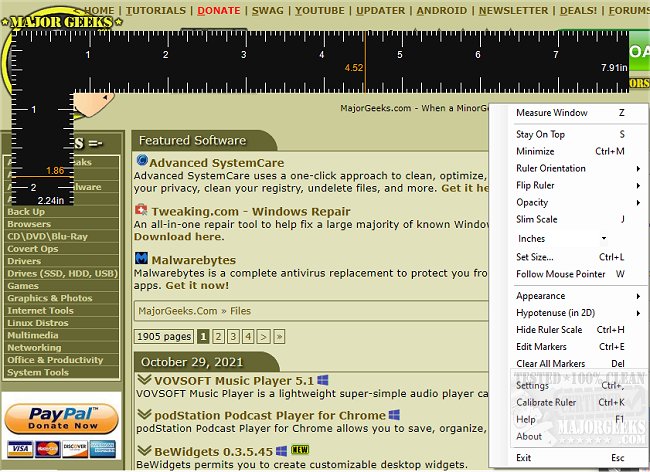Choose Minimize from the ruler menu
This screenshot has height=472, width=650.
click(570, 151)
